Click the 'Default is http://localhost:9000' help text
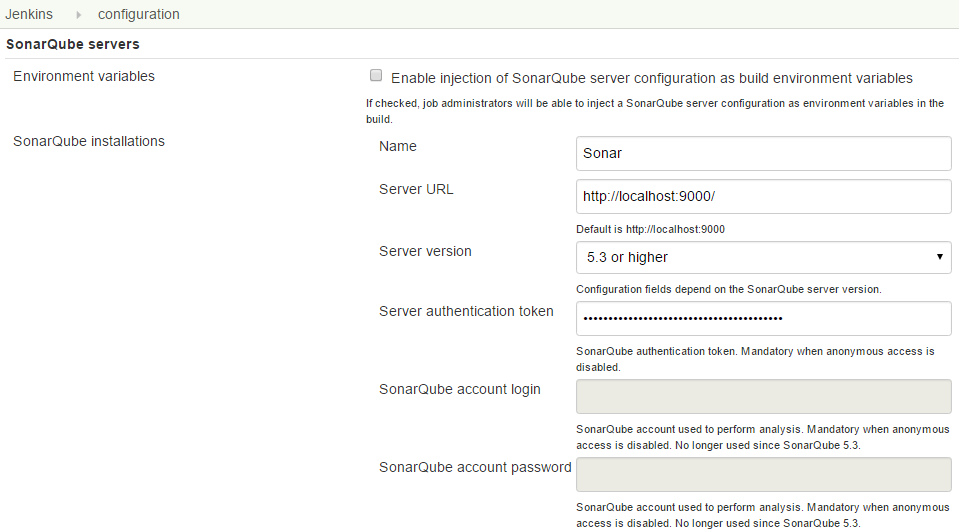The height and width of the screenshot is (531, 959). 650,229
